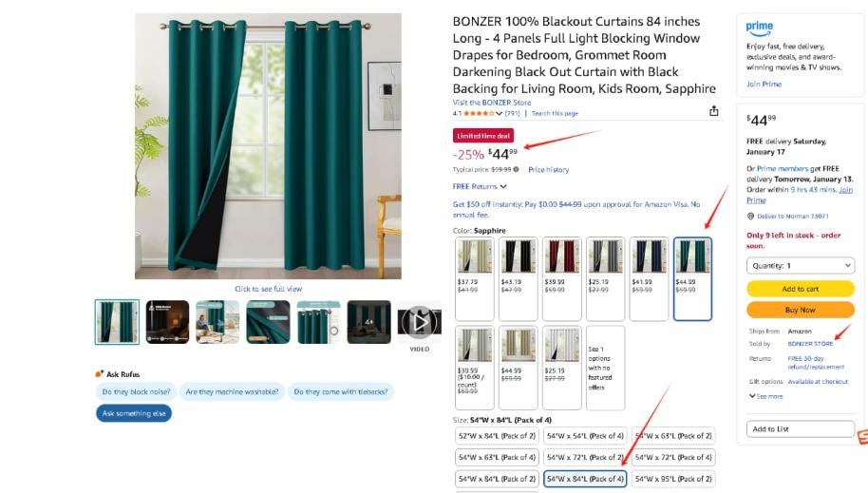The image size is (868, 493).
Task: Choose size 54"W x 63"L (Pack of 4)
Action: (x=497, y=458)
